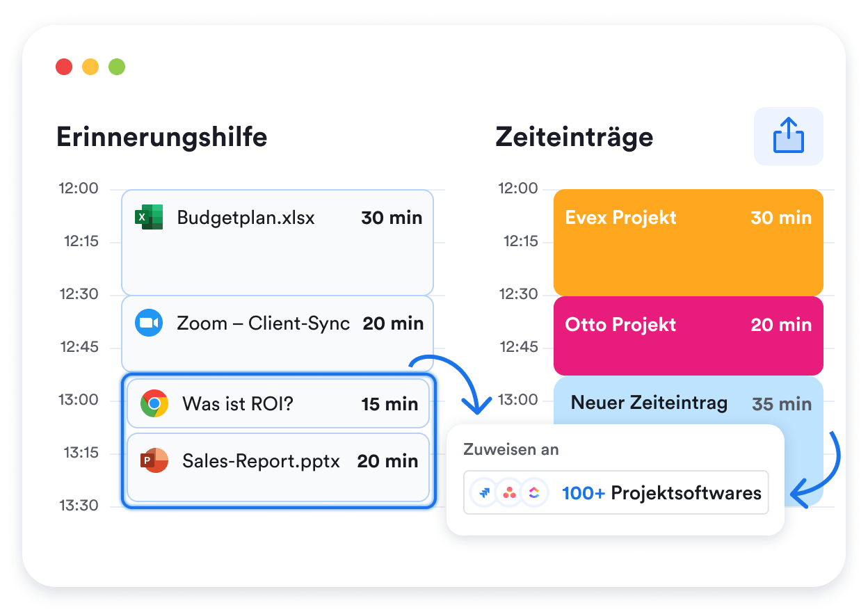Viewport: 868px width, 612px height.
Task: Click the Zeiteinträge heading
Action: coord(574,137)
